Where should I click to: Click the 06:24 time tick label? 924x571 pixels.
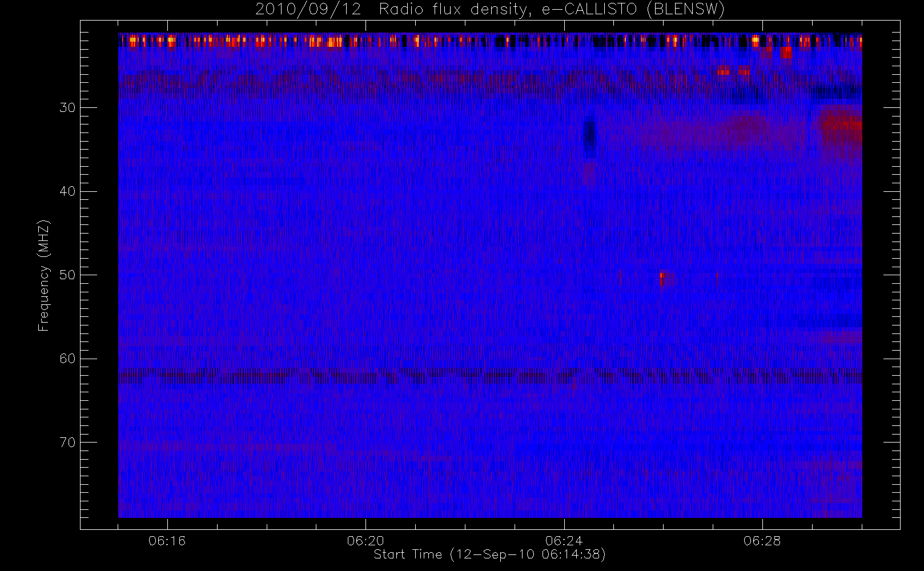(564, 541)
